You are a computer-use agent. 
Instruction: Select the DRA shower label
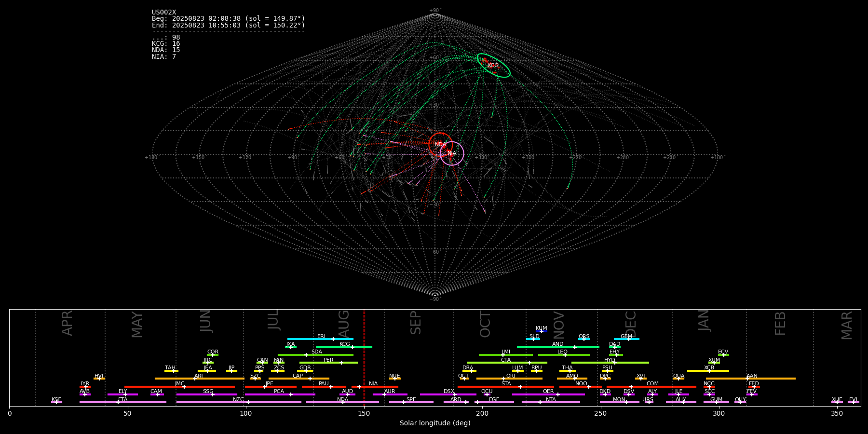[x=468, y=368]
